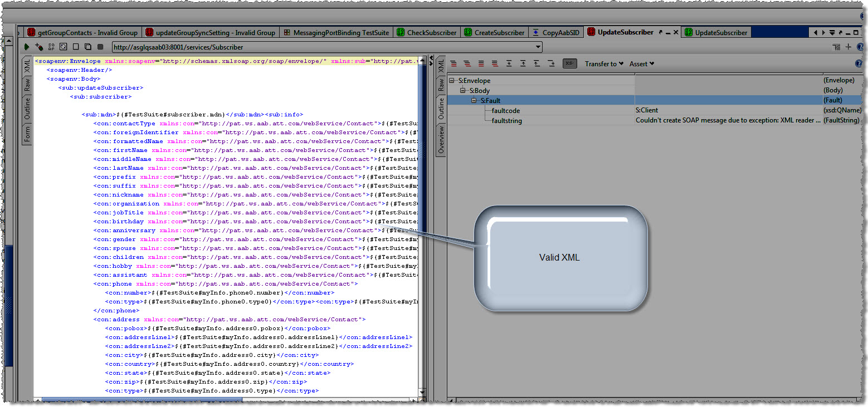The width and height of the screenshot is (868, 407).
Task: Click the first red-lined outline toolbar icon
Action: point(453,63)
